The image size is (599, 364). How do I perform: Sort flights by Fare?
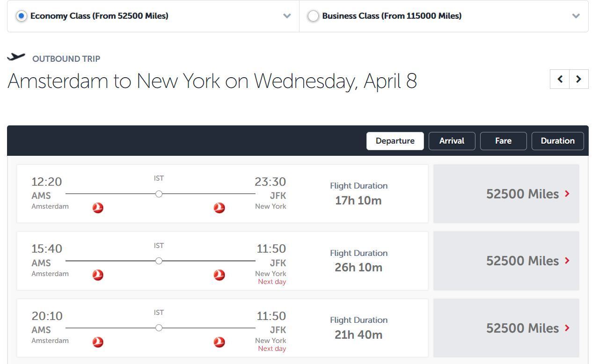pos(503,141)
